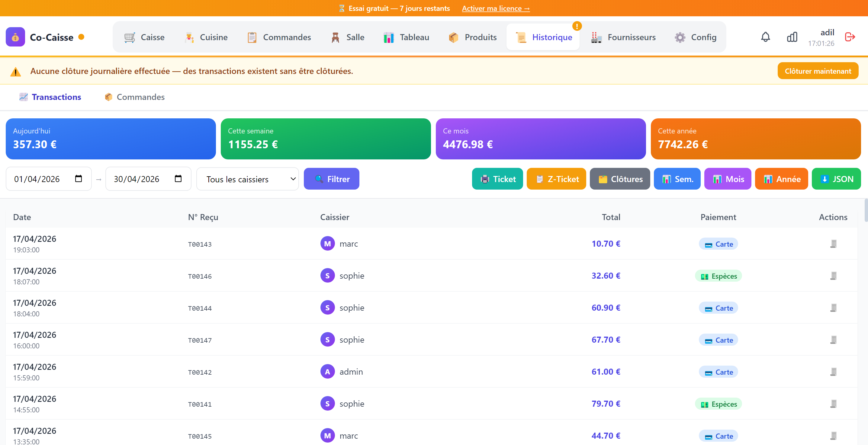Screen dimensions: 868x445
Task: Open the statistics chart icon
Action: 792,37
